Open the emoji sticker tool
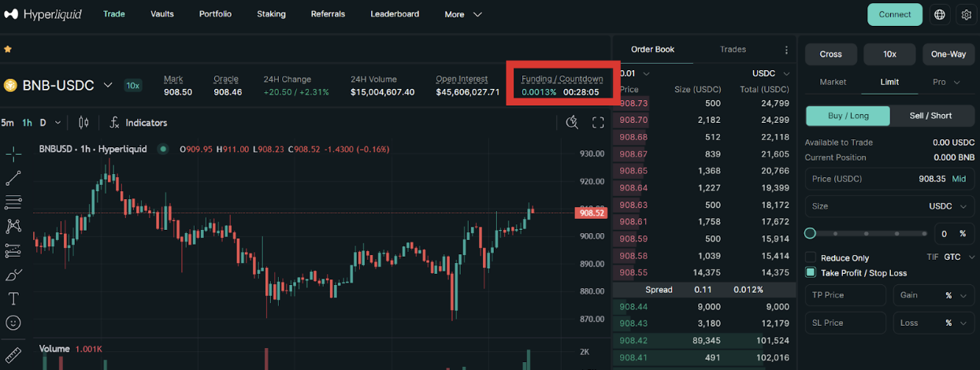The height and width of the screenshot is (370, 980). [13, 323]
